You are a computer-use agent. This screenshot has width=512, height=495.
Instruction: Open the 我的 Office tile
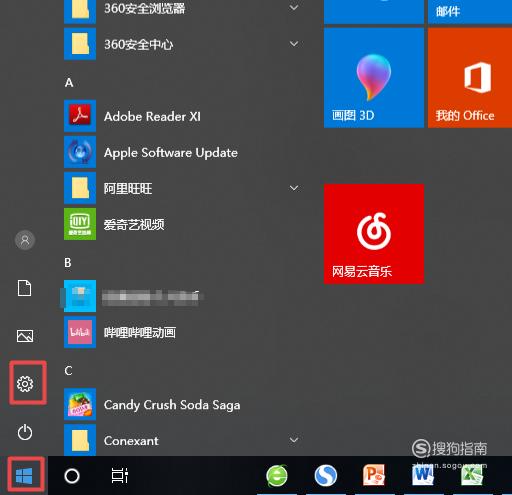click(470, 78)
